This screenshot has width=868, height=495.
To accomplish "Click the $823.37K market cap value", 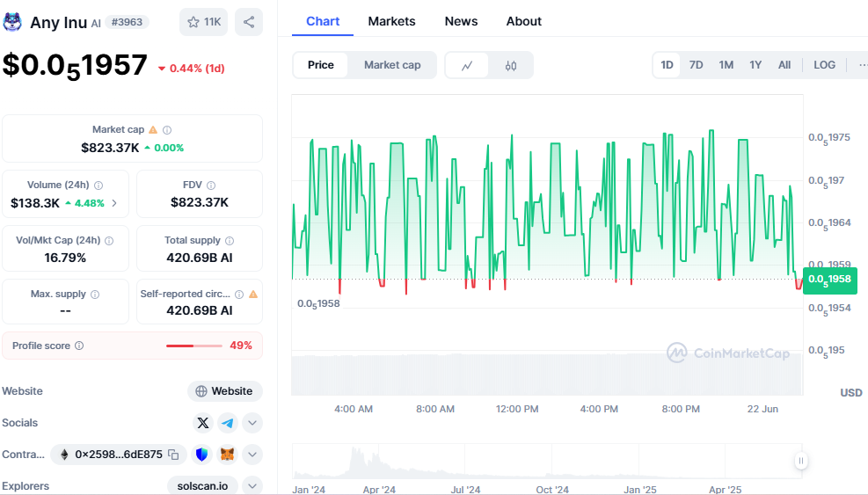I will coord(110,148).
